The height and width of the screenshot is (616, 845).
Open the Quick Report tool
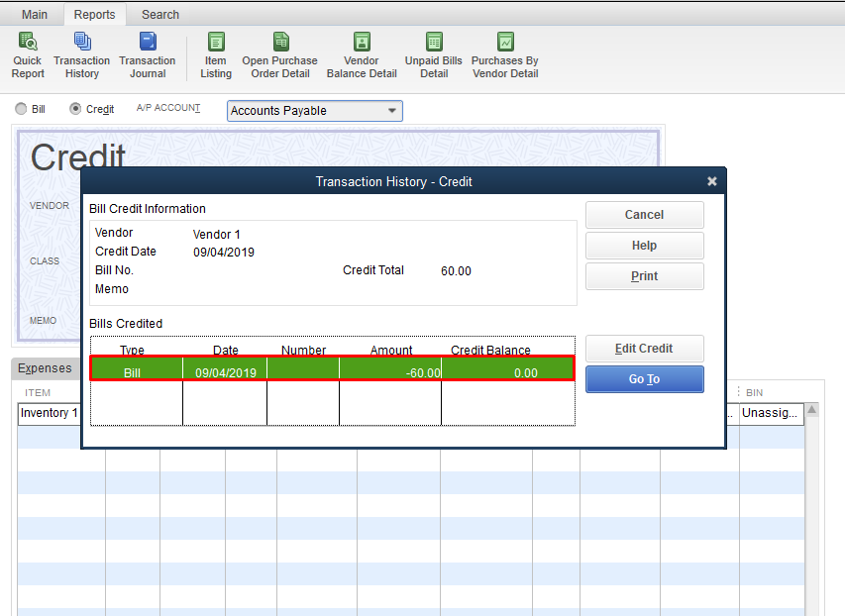(27, 54)
